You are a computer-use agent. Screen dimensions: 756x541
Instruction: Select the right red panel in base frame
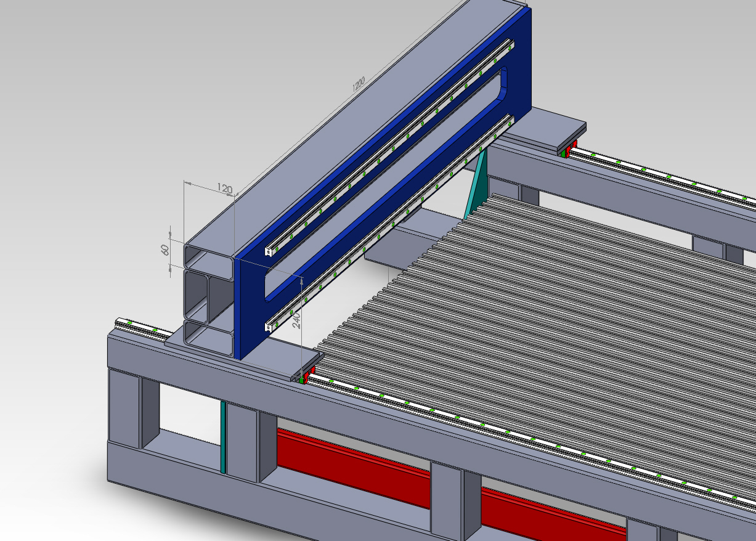[x=548, y=510]
